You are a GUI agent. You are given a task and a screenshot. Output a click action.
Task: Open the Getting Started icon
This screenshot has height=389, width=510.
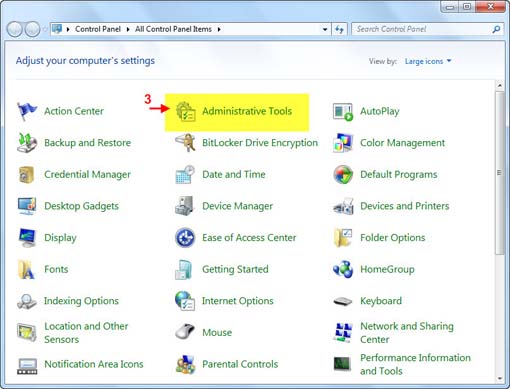tap(184, 269)
